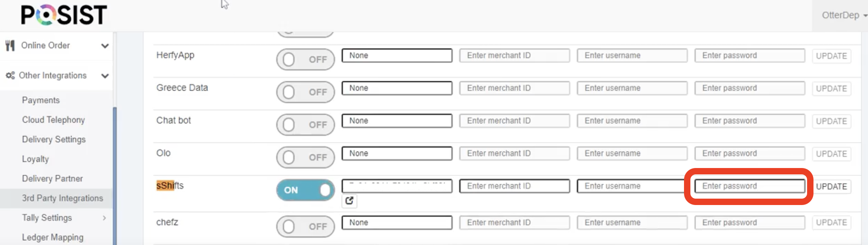Switch on the Chat bot toggle
Image resolution: width=868 pixels, height=245 pixels.
(305, 125)
